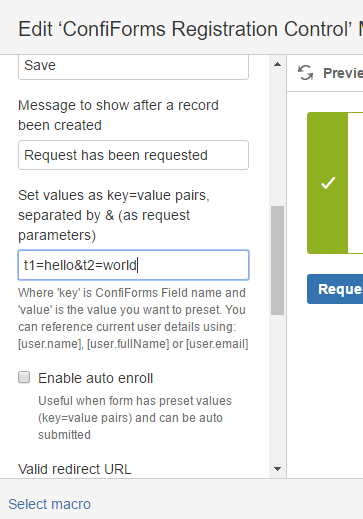Click the 'Valid redirect URL' label

75,469
